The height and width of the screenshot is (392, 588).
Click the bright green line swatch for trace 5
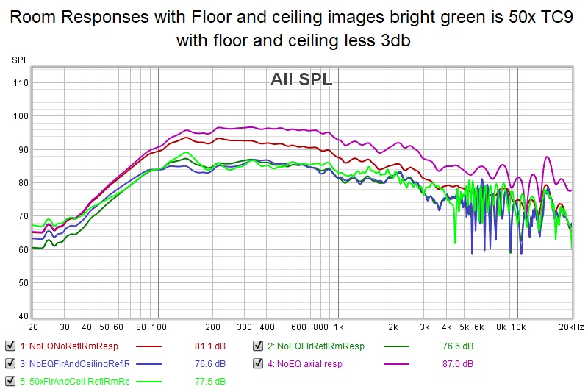pos(149,382)
